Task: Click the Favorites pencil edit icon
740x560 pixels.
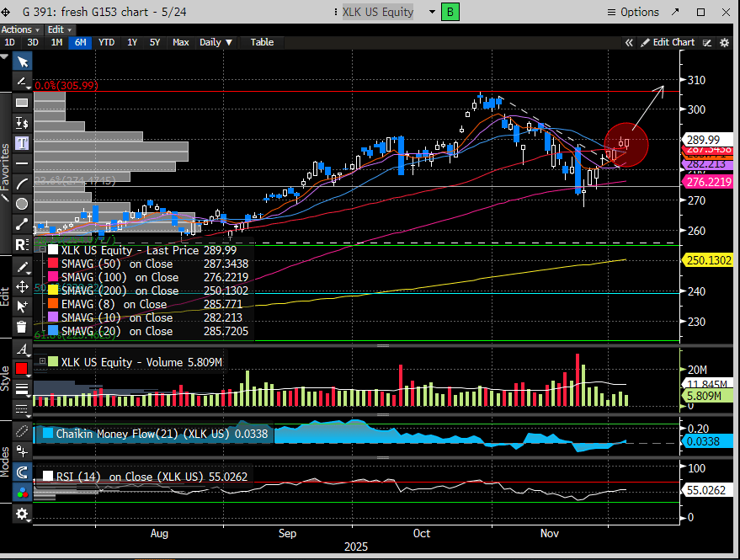Action: coord(5,197)
